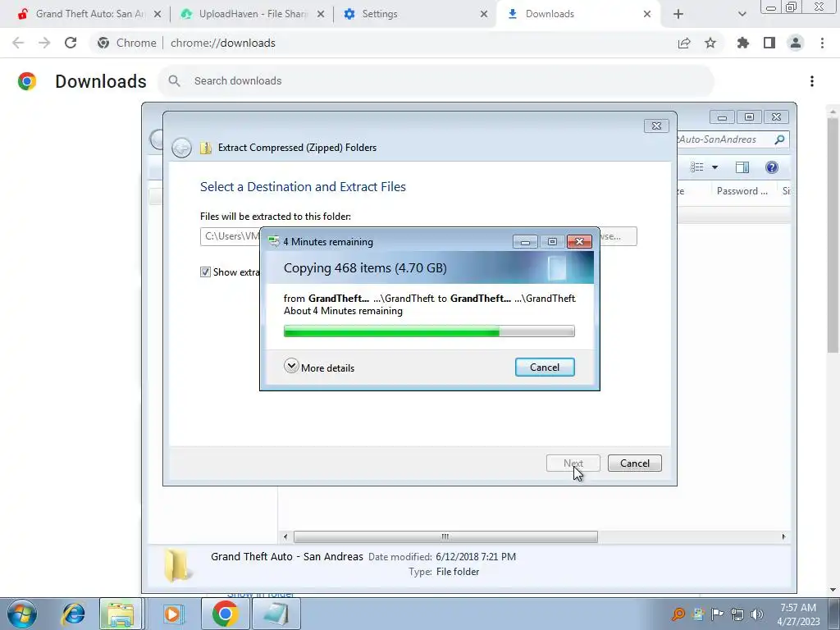This screenshot has width=840, height=630.
Task: Open Chrome profile avatar
Action: tap(796, 43)
